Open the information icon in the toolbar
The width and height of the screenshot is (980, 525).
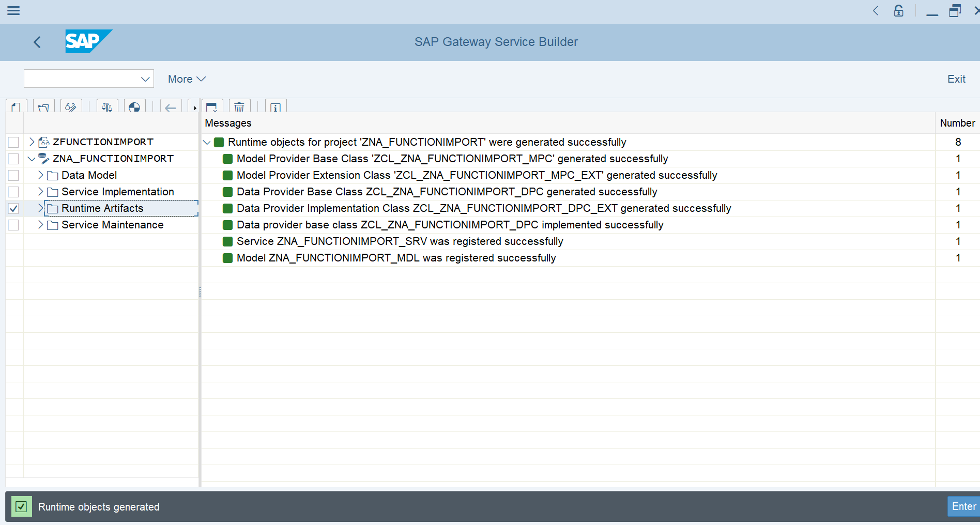[275, 107]
